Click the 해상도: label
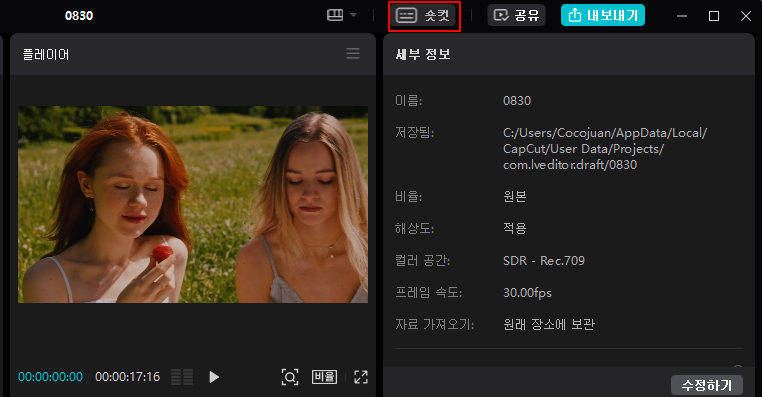The image size is (762, 397). tap(415, 228)
